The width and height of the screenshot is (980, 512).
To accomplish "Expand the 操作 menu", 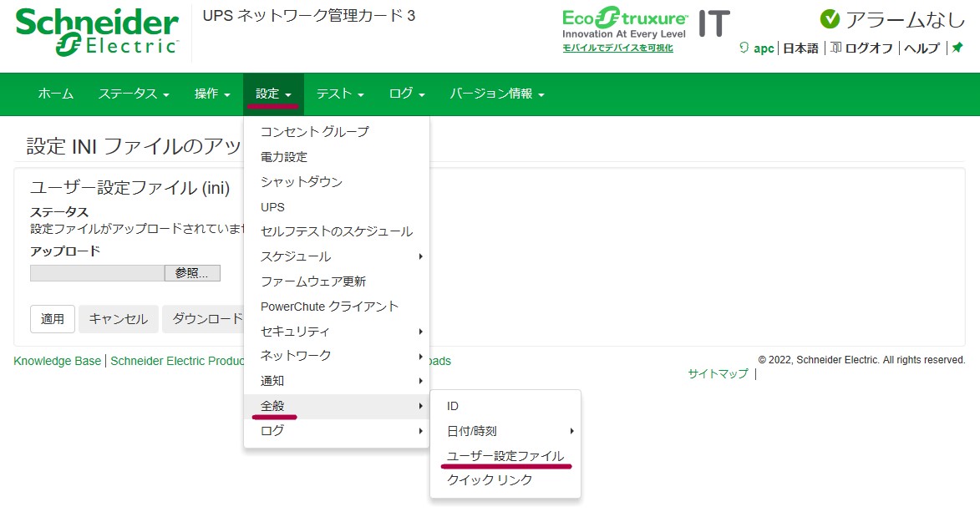I will coord(212,94).
